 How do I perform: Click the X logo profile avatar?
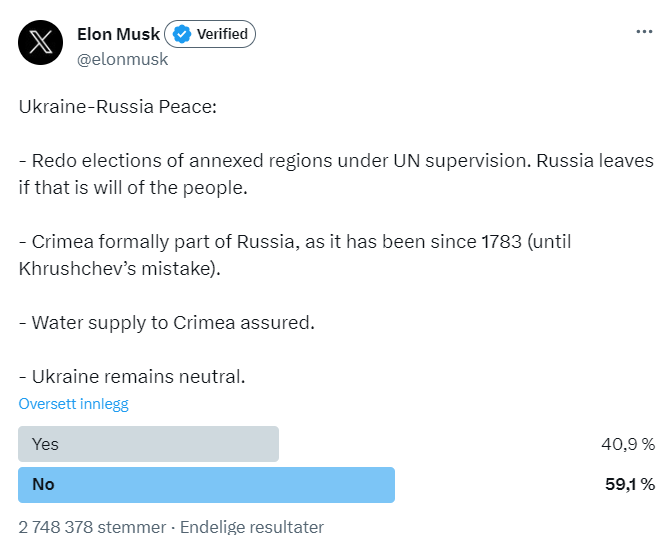41,43
